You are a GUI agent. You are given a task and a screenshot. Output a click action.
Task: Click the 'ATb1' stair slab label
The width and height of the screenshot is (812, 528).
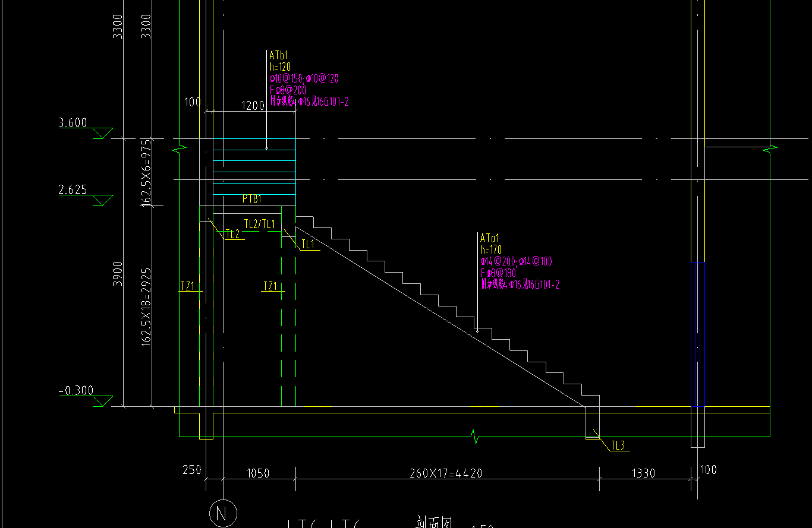pos(279,55)
